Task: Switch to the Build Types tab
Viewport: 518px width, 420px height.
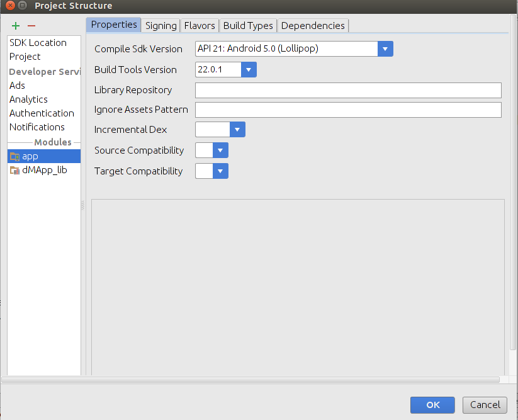Action: [x=248, y=25]
